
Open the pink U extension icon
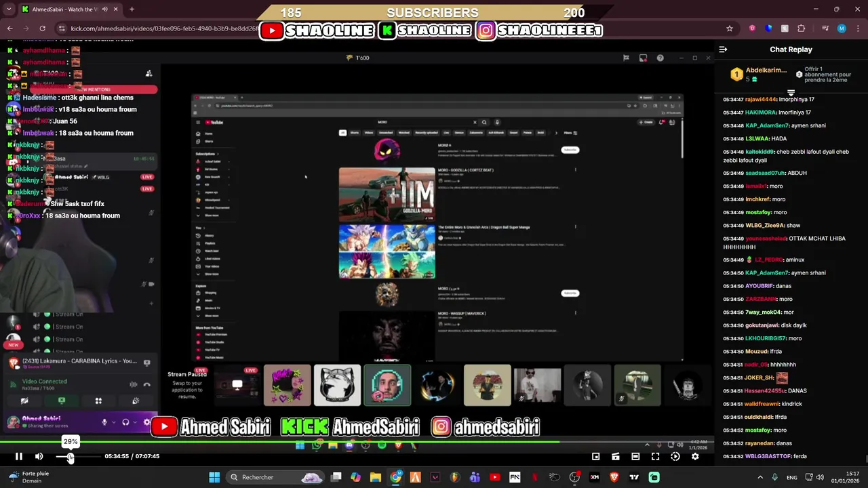click(752, 28)
